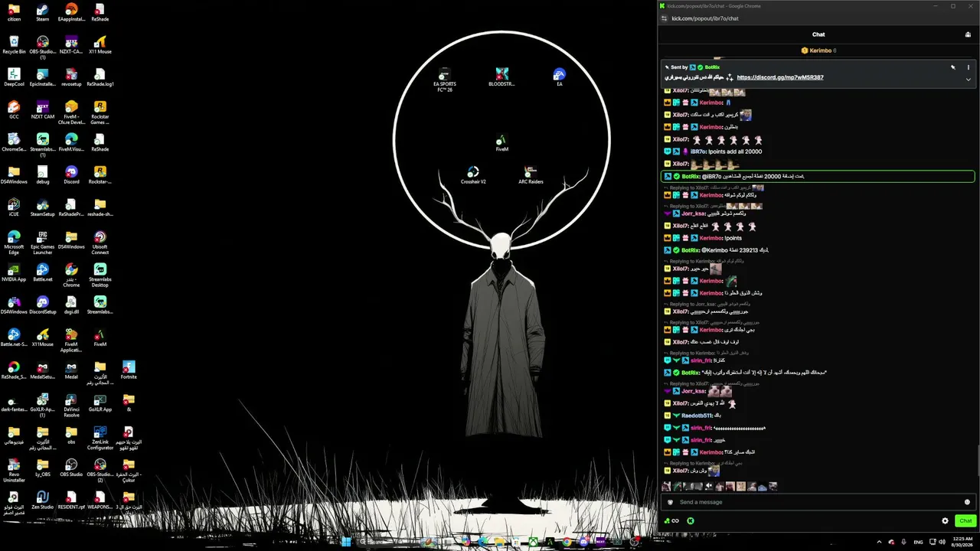Open the Xbox app from the taskbar
Screen dimensions: 980x551
pyautogui.click(x=533, y=542)
